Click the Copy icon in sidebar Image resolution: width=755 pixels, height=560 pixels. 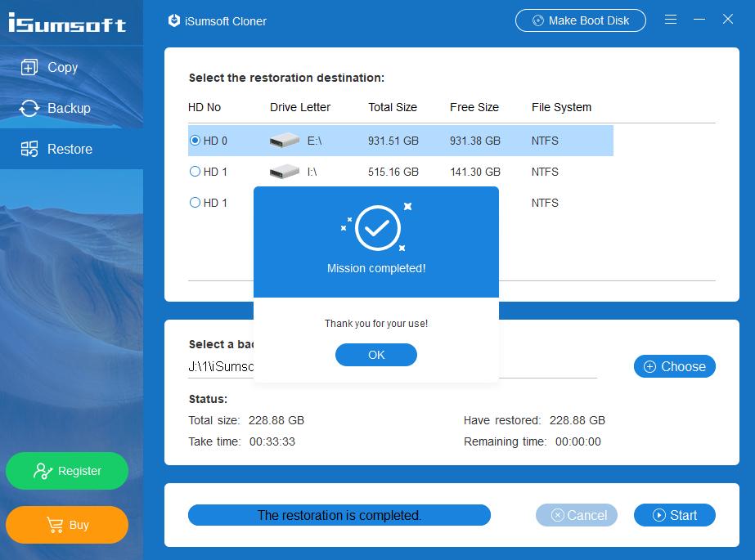[x=29, y=67]
